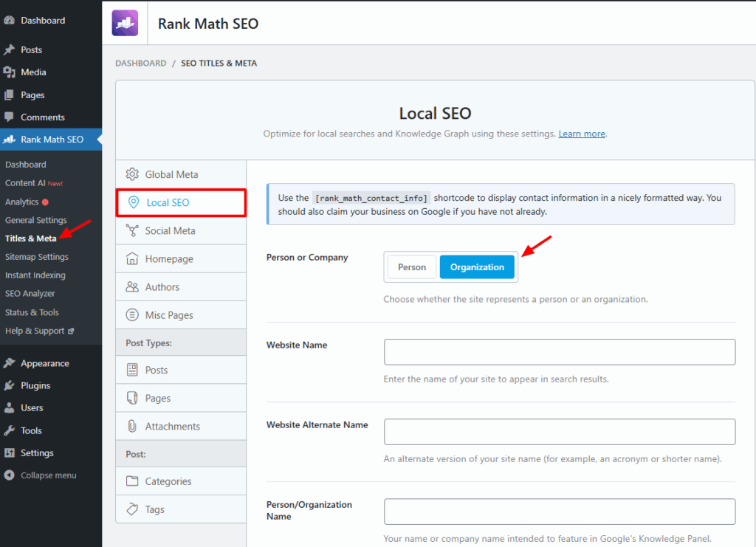Screen dimensions: 756x547
Task: Click the Pages icon under Post Types
Action: [x=132, y=398]
